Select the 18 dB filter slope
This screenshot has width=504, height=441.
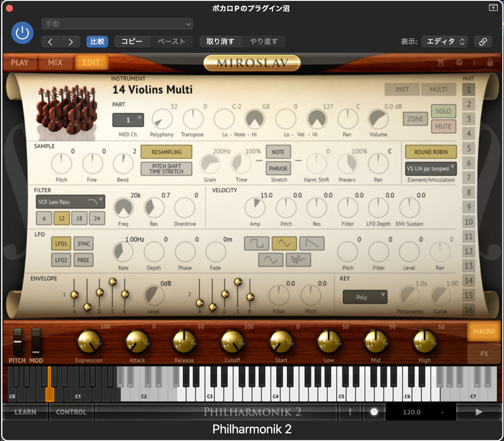coord(79,218)
